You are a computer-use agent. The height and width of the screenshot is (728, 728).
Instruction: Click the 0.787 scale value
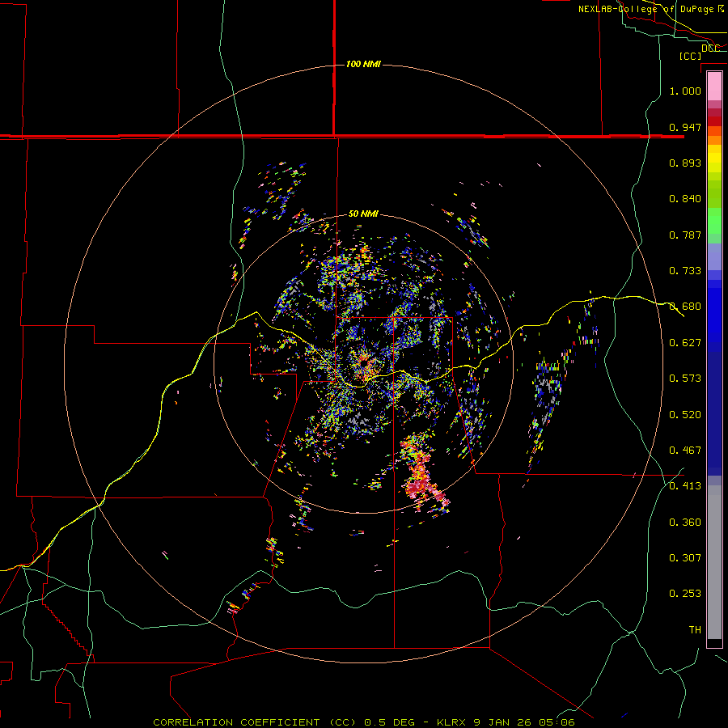[x=685, y=235]
